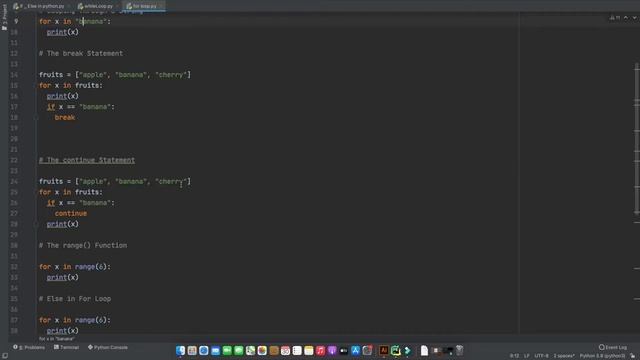Click the fold marker at line 28
This screenshot has width=640, height=360.
click(x=36, y=224)
